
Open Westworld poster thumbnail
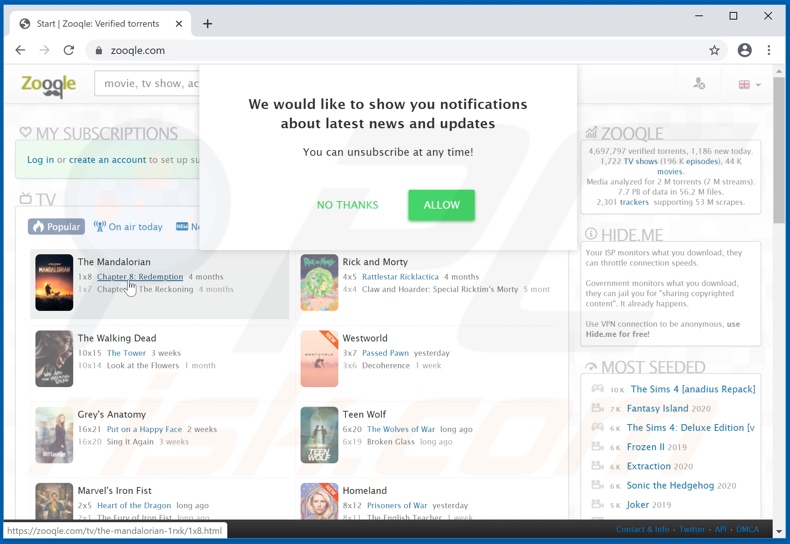pyautogui.click(x=319, y=359)
